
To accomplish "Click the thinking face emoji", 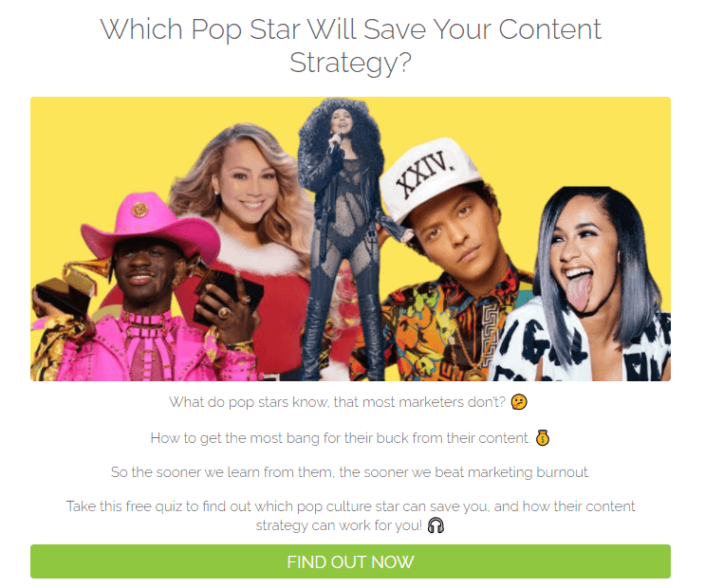I will point(519,402).
